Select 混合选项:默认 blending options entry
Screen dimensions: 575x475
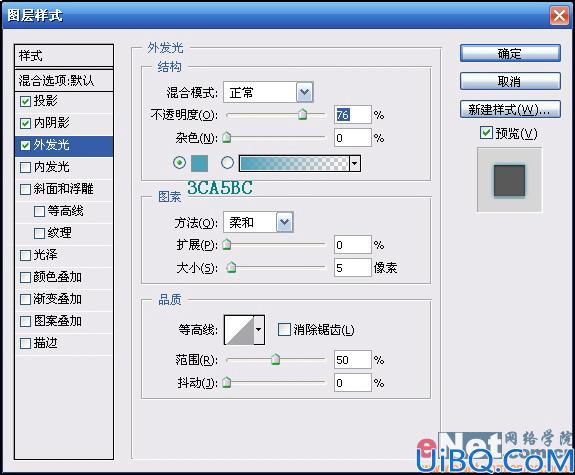64,80
